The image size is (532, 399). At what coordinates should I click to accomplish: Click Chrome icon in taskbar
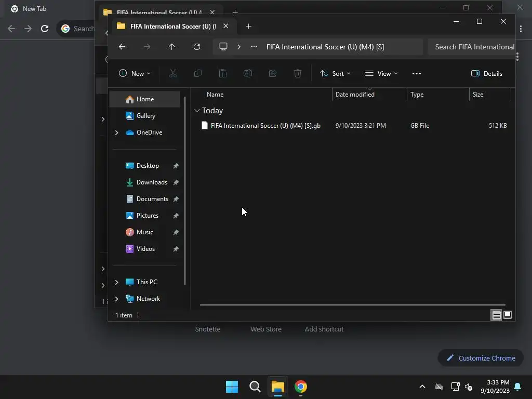click(x=301, y=387)
